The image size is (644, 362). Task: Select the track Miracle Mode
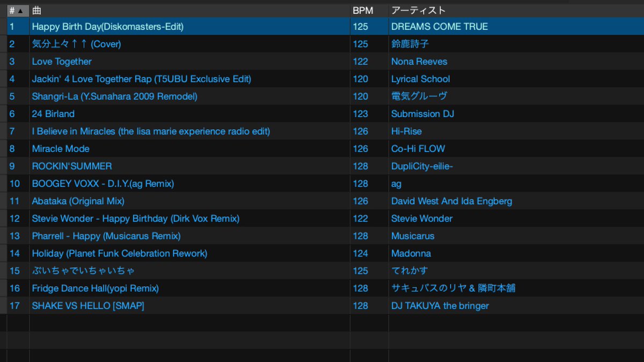tap(61, 149)
